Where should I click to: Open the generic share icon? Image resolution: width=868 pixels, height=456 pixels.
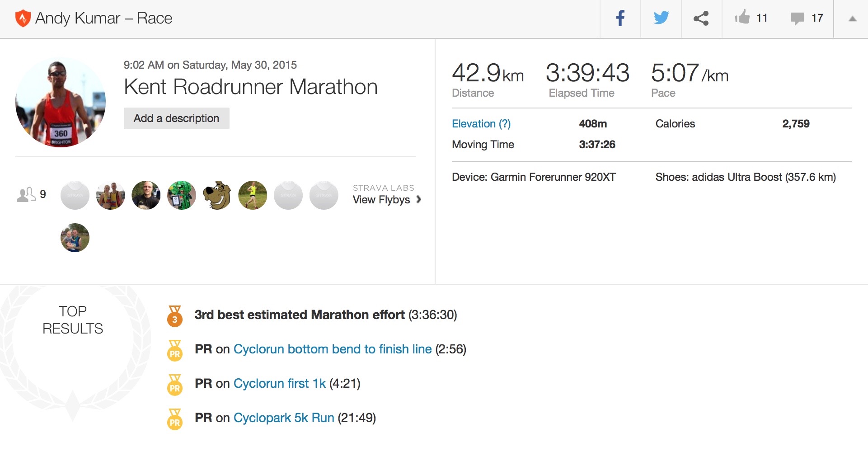coord(701,19)
